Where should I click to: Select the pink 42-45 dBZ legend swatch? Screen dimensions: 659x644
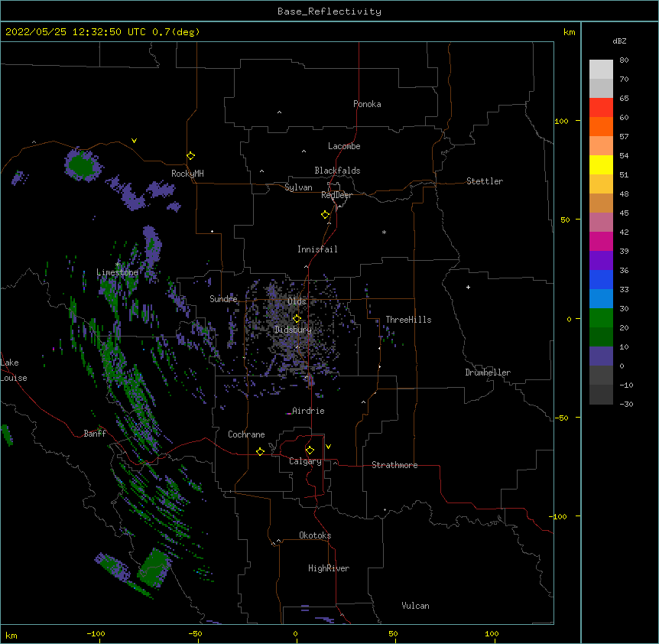[x=601, y=222]
